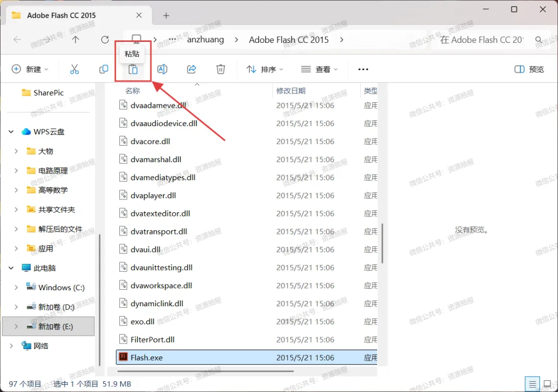Image resolution: width=558 pixels, height=392 pixels.
Task: Select file dvaaudiodevice.dll
Action: [x=246, y=123]
